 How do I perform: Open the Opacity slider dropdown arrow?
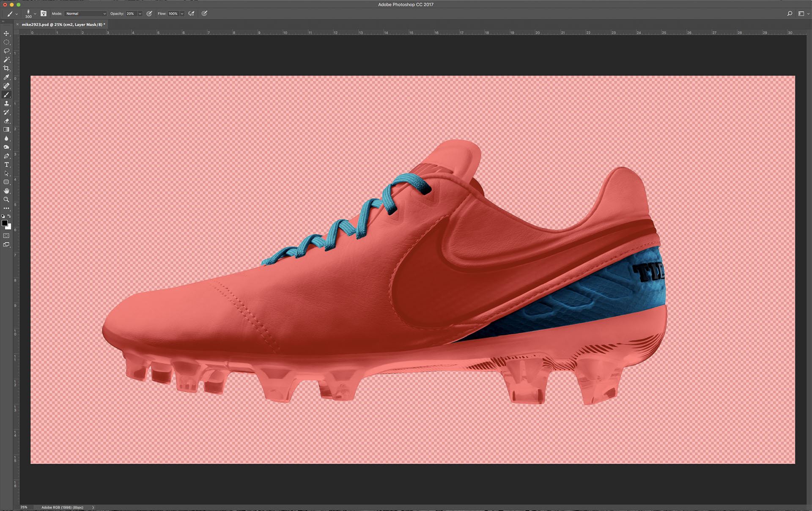140,14
